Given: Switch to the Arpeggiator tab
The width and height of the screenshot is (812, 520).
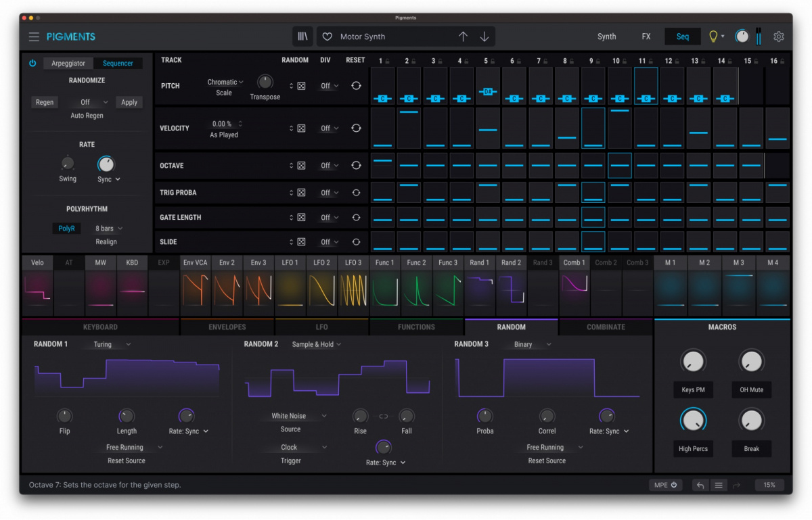Looking at the screenshot, I should (68, 63).
